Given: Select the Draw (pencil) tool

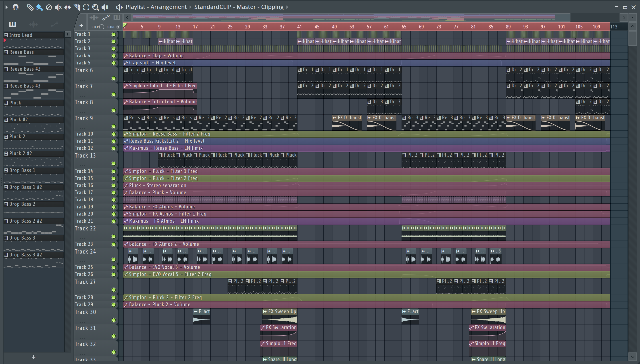Looking at the screenshot, I should tap(30, 7).
